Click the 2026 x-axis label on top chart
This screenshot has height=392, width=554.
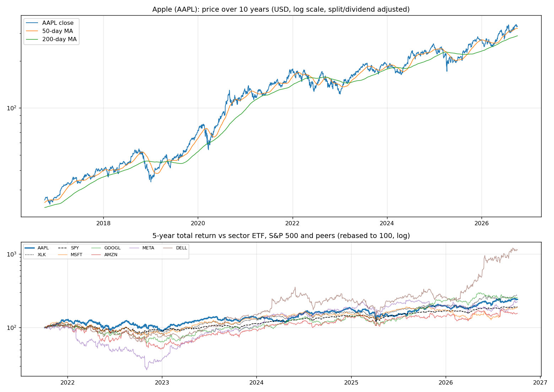(x=482, y=223)
